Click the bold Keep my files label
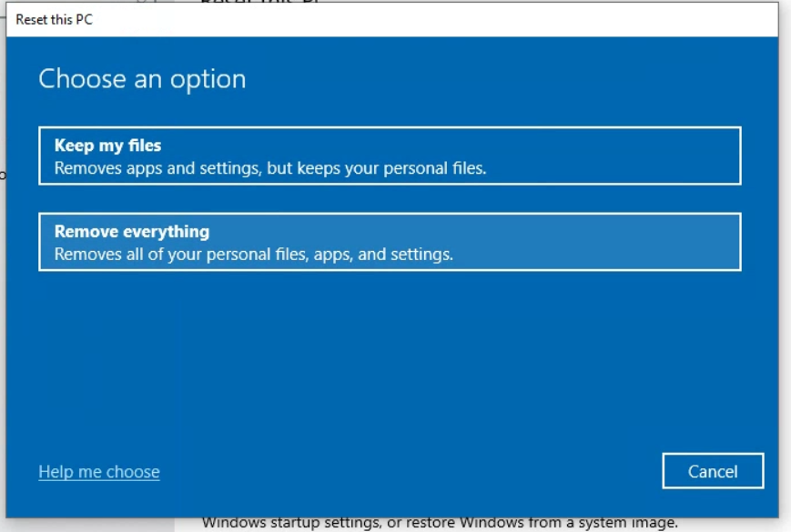The width and height of the screenshot is (791, 532). [107, 145]
